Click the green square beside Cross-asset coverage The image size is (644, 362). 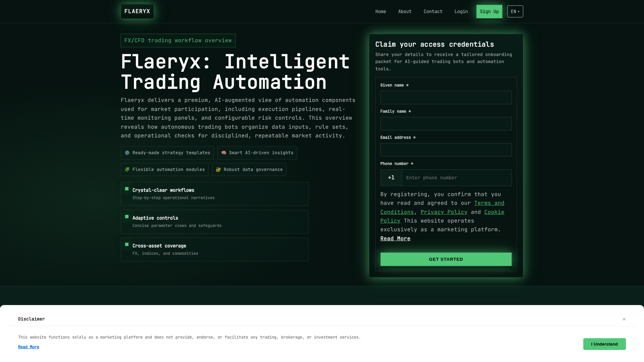click(127, 244)
